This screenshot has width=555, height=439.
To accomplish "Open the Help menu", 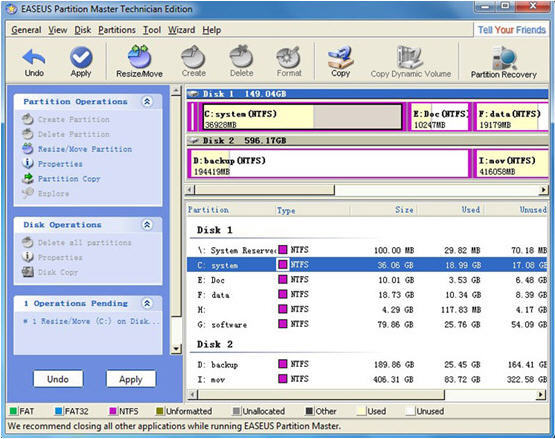I will [212, 30].
